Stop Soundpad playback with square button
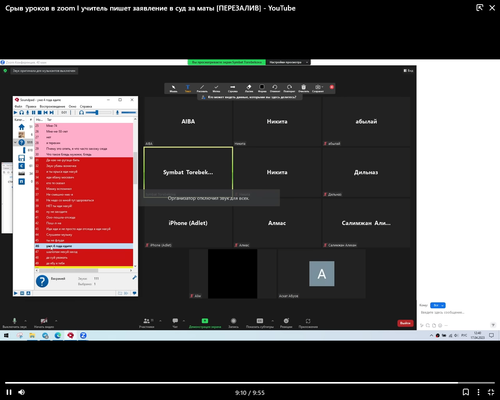500x400 pixels. 39,113
